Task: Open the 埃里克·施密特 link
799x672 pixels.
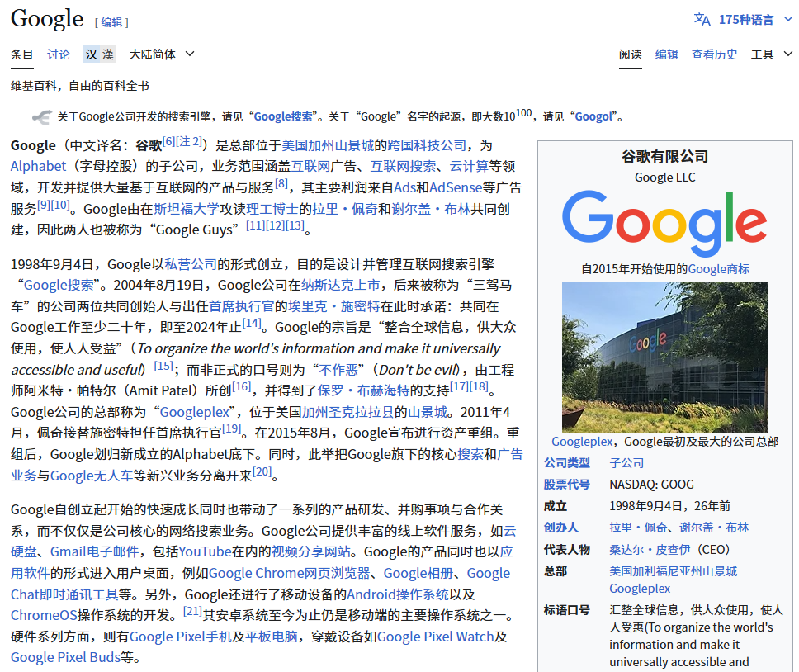Action: (x=334, y=306)
